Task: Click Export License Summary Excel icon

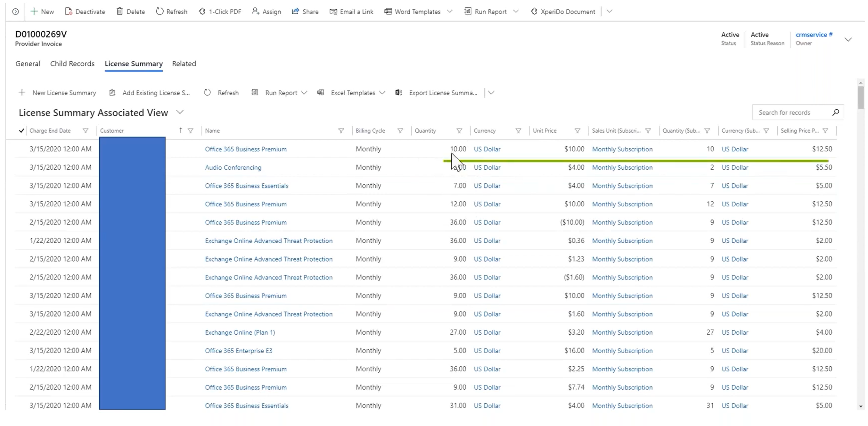Action: [399, 92]
